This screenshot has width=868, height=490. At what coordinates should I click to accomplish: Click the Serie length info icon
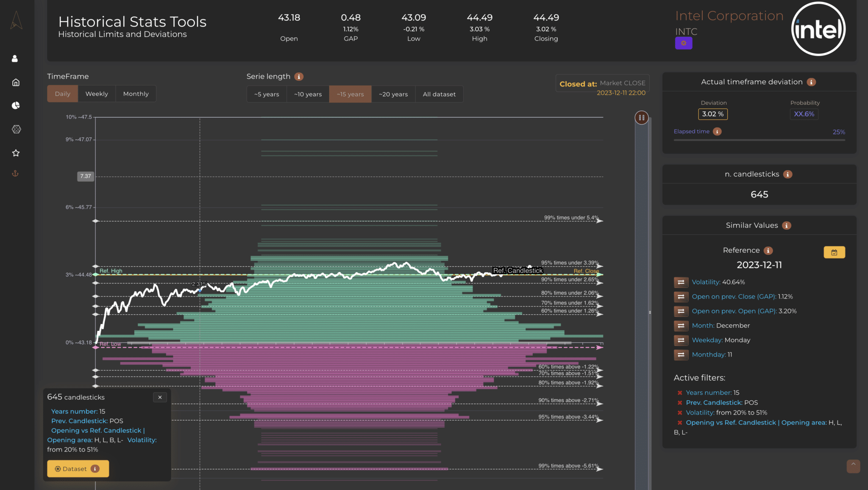(x=299, y=77)
